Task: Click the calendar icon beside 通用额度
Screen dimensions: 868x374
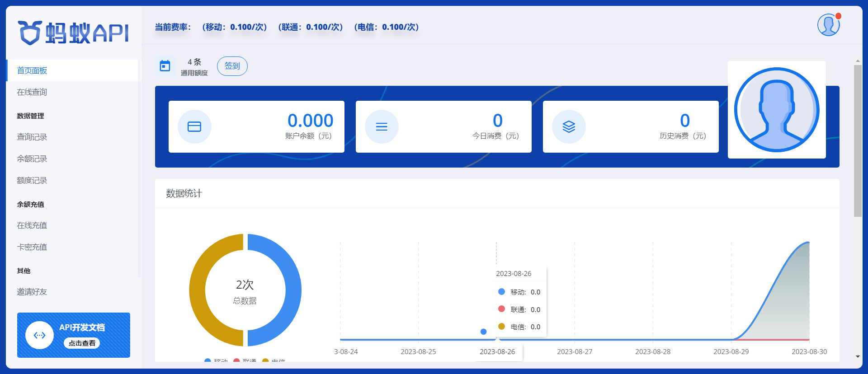Action: coord(165,66)
